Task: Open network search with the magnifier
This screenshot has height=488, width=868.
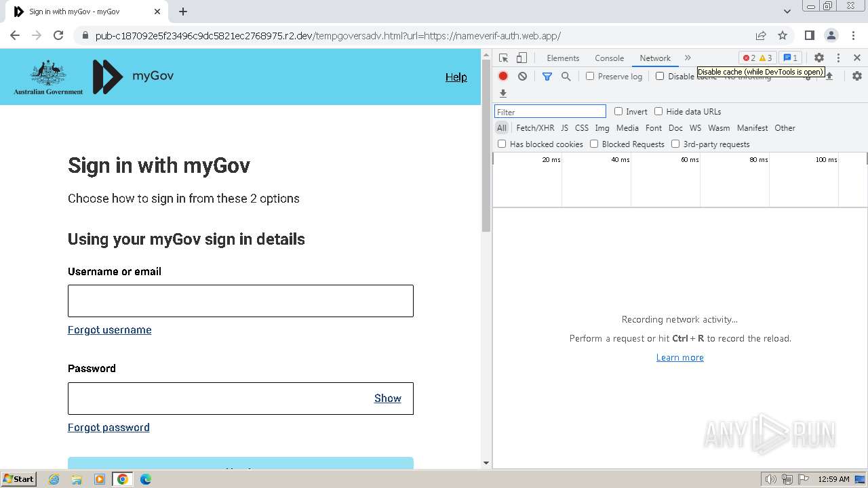Action: [566, 77]
